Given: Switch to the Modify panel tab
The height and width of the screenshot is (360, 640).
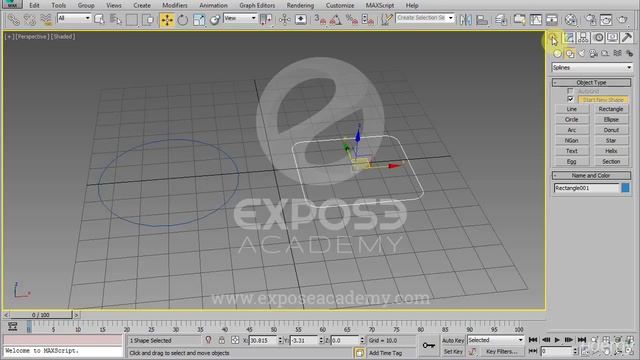Looking at the screenshot, I should click(x=569, y=38).
